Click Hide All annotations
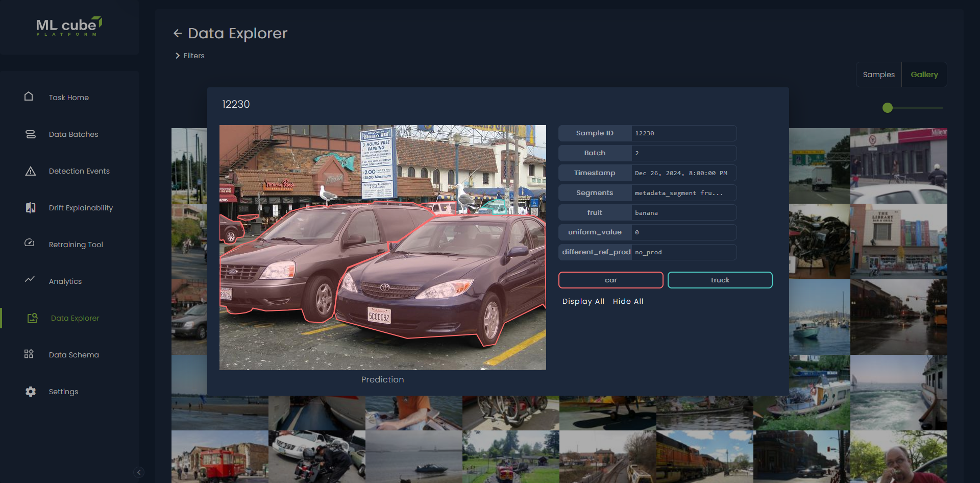 [628, 301]
